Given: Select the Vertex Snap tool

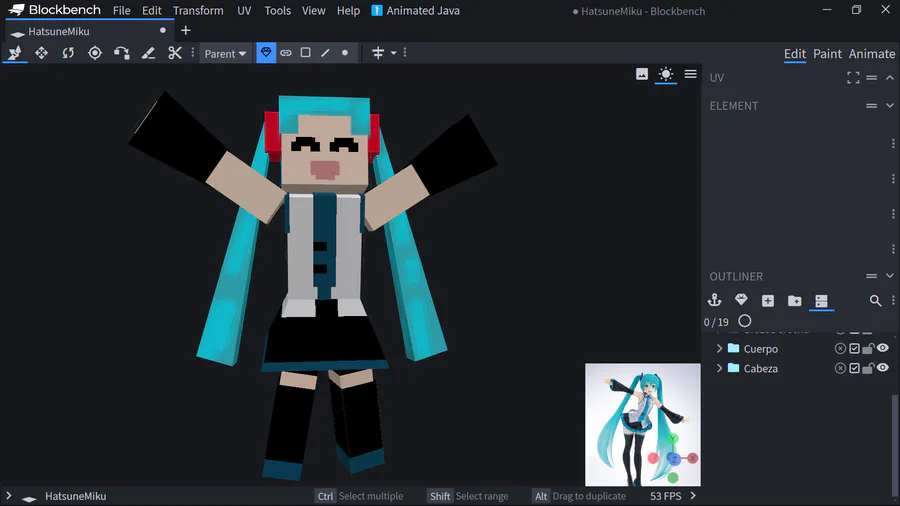Looking at the screenshot, I should [x=121, y=53].
